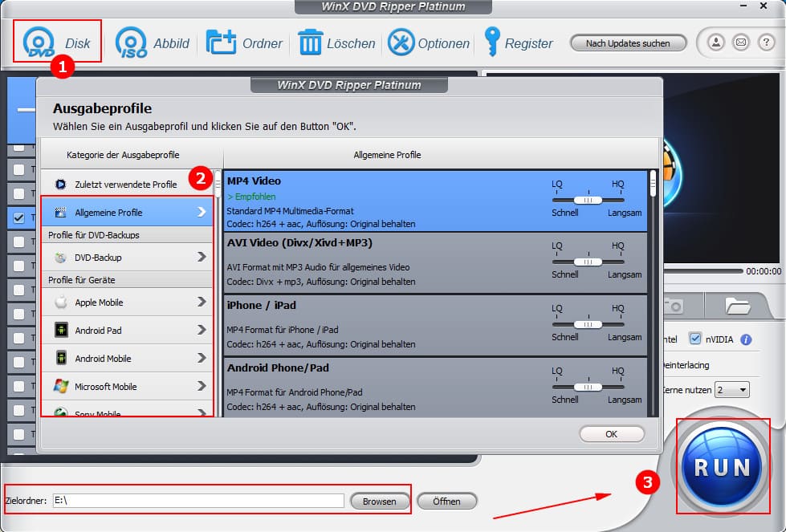This screenshot has height=532, width=786.
Task: Click the DVD Disk toolbar button
Action: [x=57, y=42]
